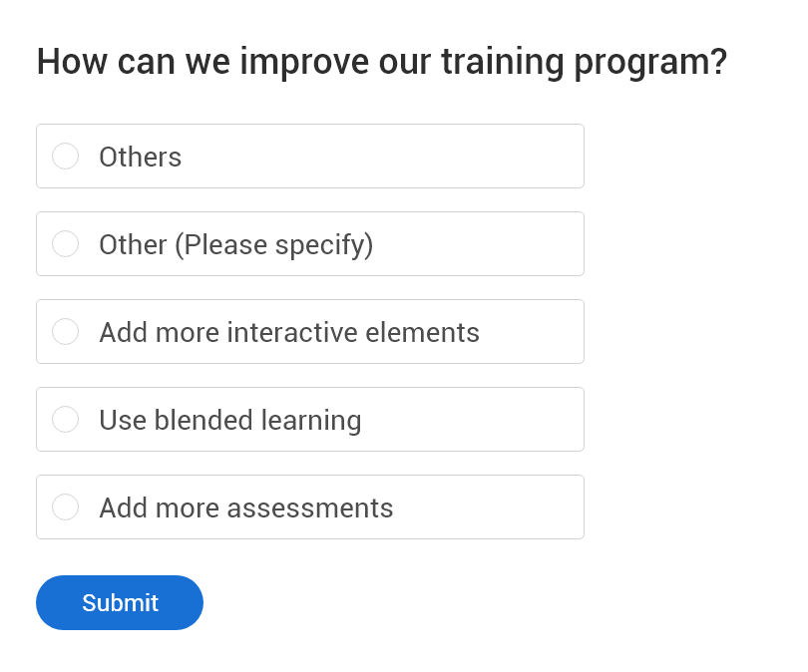The width and height of the screenshot is (808, 672).
Task: Click the "Add more interactive elements" label text
Action: click(289, 333)
